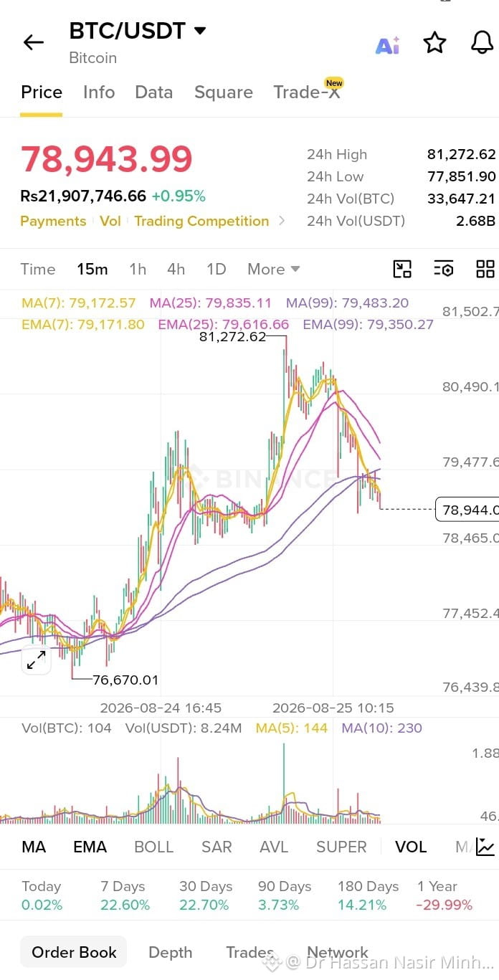Viewport: 499px width, 980px height.
Task: Click the MA(7): 79,172.57 label
Action: click(78, 303)
